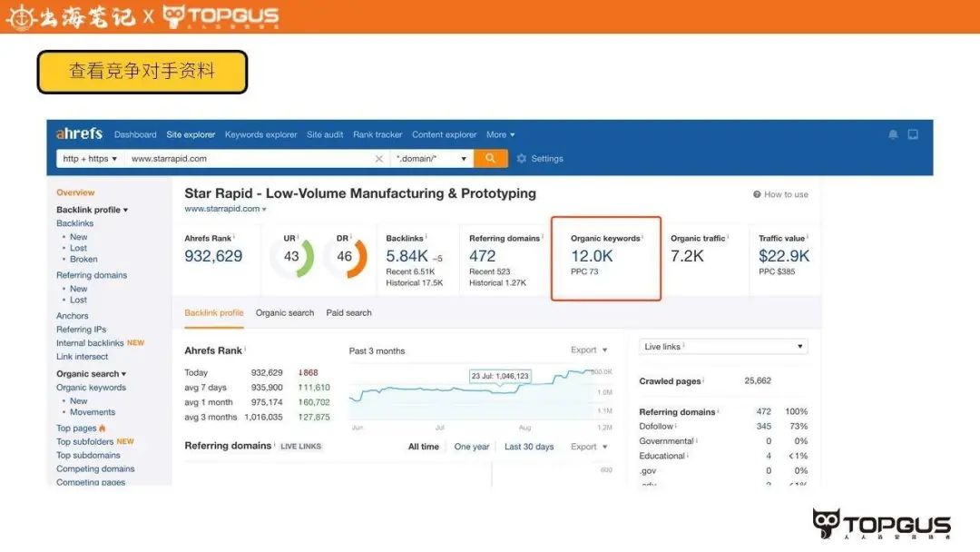Click the DR 46 gauge

coord(345,255)
